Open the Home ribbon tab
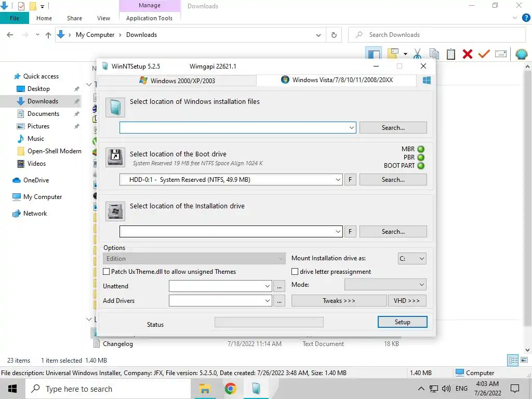The height and width of the screenshot is (399, 532). 44,18
